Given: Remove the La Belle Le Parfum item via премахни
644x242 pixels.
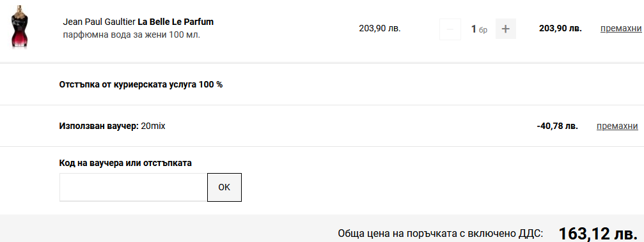Looking at the screenshot, I should 620,28.
